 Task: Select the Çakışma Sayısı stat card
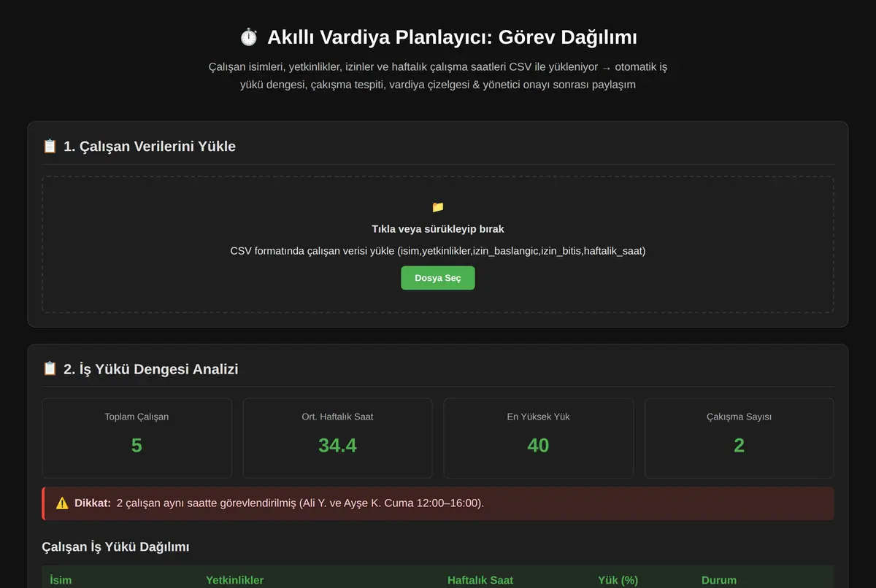coord(739,438)
